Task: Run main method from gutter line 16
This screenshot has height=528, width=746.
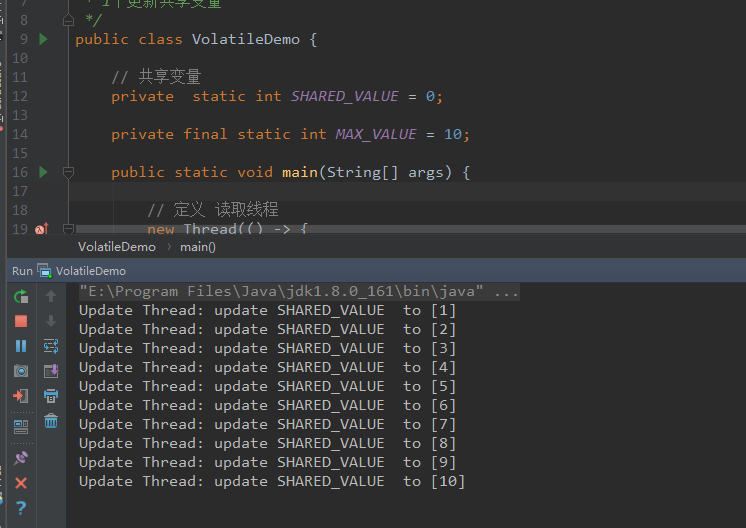Action: (43, 172)
